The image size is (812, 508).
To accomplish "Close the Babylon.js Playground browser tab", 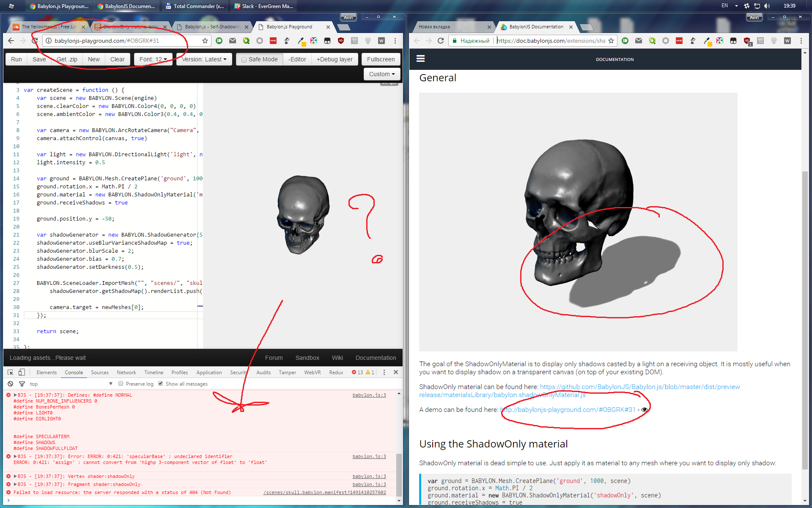I will click(328, 27).
